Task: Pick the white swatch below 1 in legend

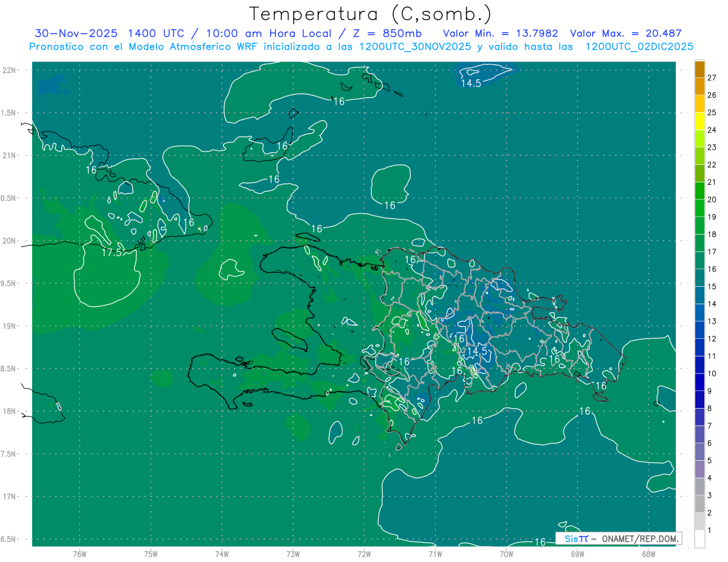Action: tap(699, 539)
